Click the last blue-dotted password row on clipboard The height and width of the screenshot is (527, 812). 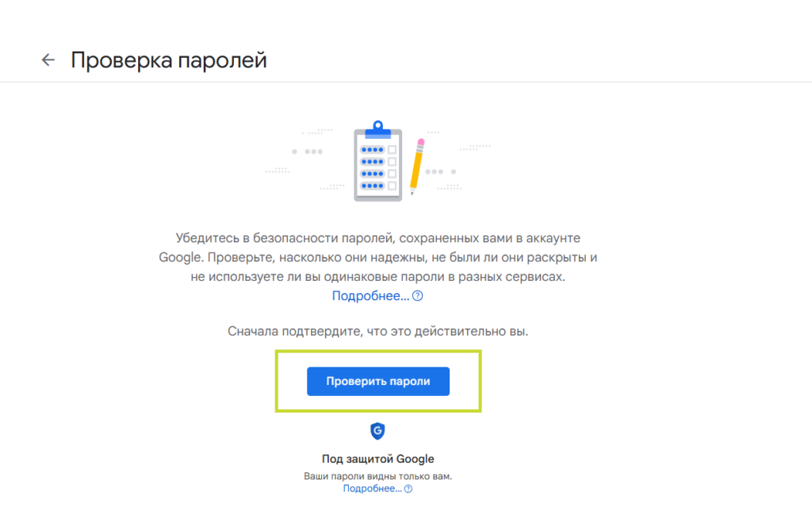pos(372,186)
